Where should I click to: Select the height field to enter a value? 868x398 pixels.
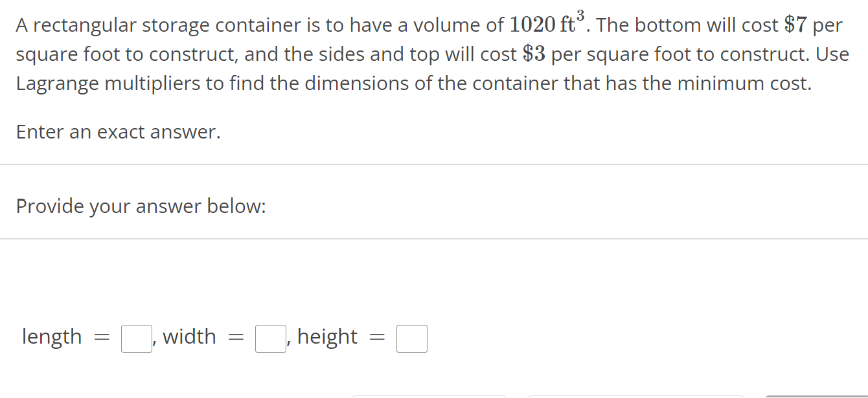(x=412, y=337)
